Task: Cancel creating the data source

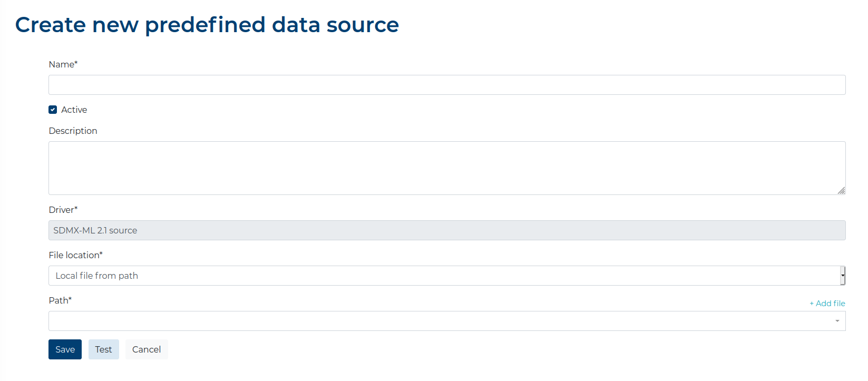Action: 147,349
